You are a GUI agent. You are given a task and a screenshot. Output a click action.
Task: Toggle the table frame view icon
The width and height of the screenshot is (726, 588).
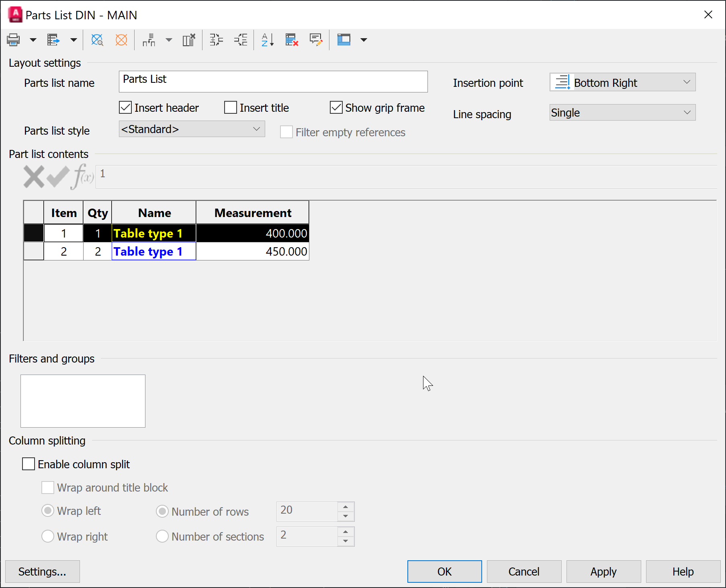344,40
